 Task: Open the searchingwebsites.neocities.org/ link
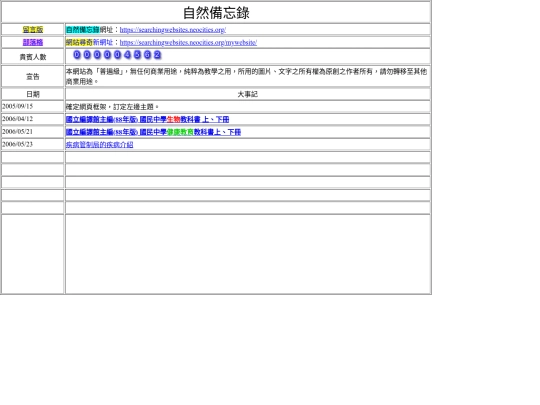coord(173,30)
